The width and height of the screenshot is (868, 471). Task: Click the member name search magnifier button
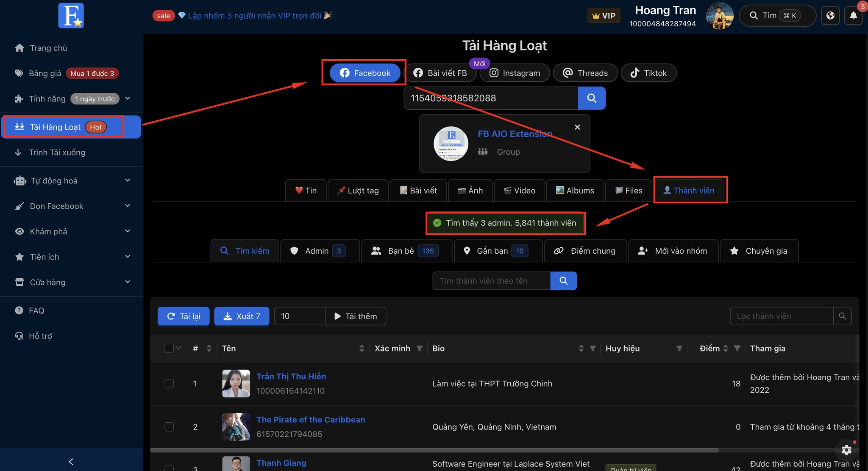pyautogui.click(x=563, y=281)
